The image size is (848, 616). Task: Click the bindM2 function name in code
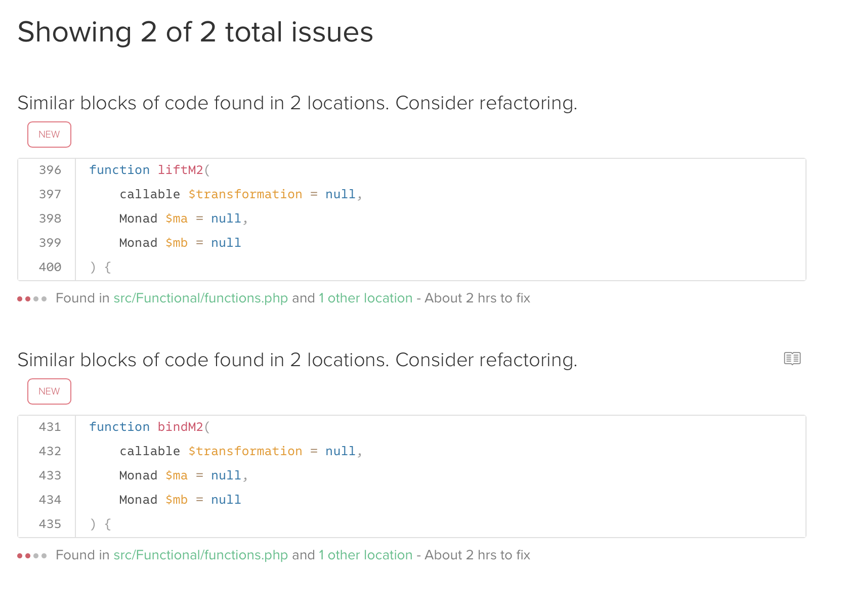coord(180,427)
